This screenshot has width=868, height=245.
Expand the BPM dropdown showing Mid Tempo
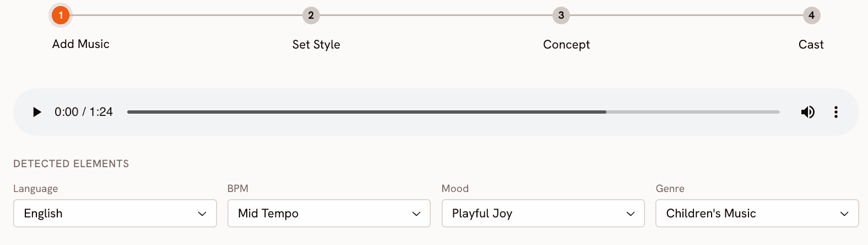[x=329, y=214]
